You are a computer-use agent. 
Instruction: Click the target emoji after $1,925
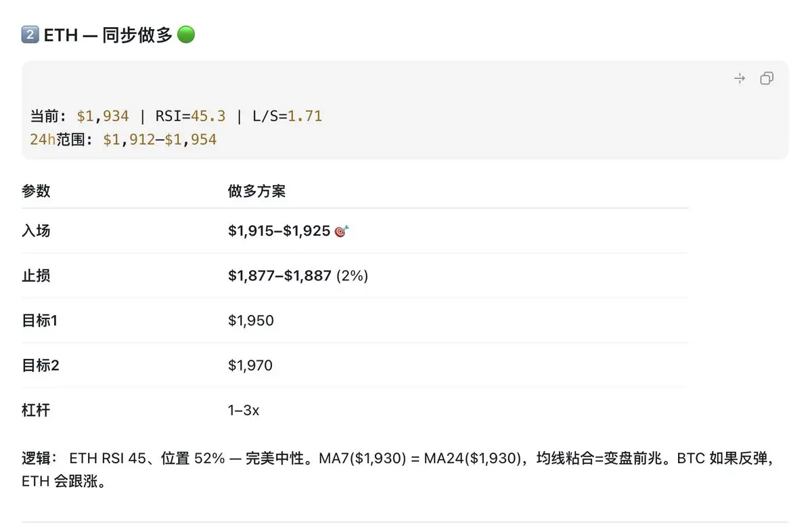342,232
